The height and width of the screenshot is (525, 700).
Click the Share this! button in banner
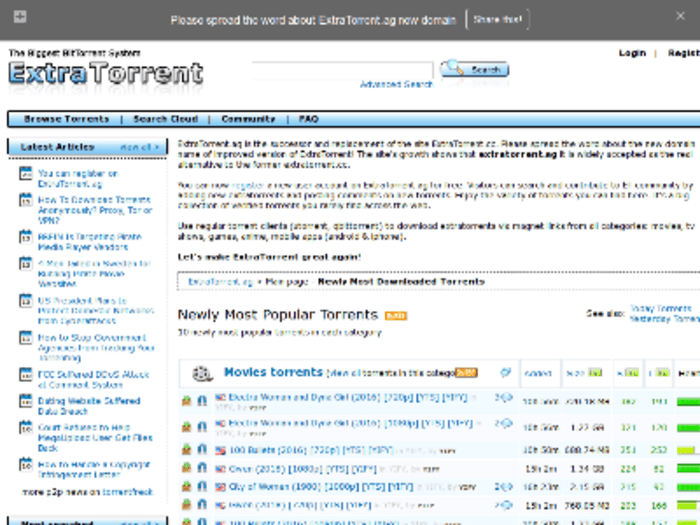tap(497, 20)
